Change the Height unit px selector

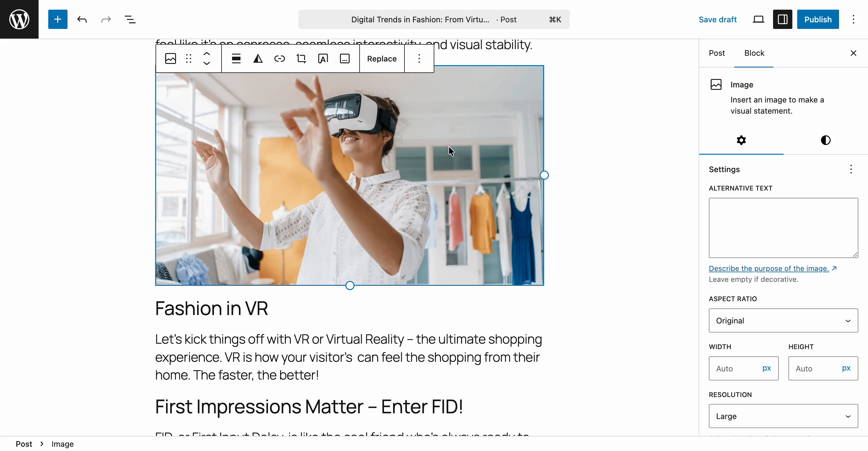(846, 368)
